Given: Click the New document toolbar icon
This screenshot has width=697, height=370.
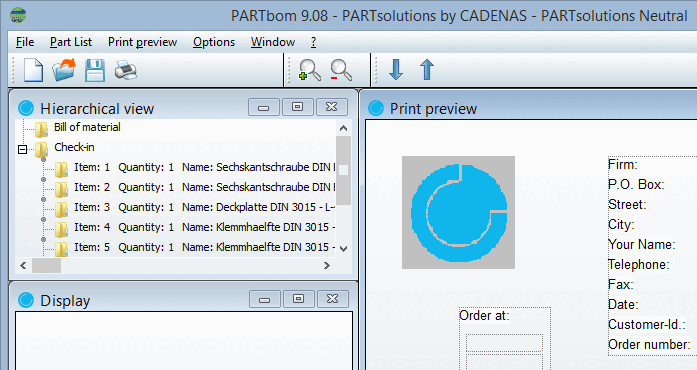Looking at the screenshot, I should (x=33, y=70).
